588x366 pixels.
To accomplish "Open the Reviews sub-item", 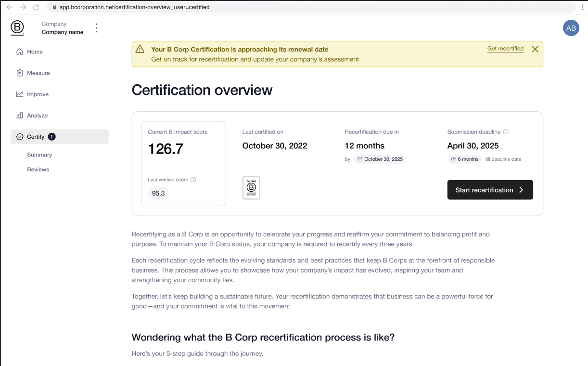I will [38, 170].
